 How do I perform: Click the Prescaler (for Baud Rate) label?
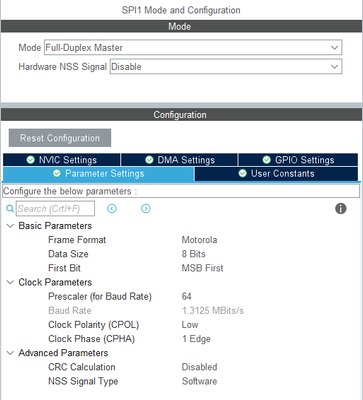click(100, 296)
